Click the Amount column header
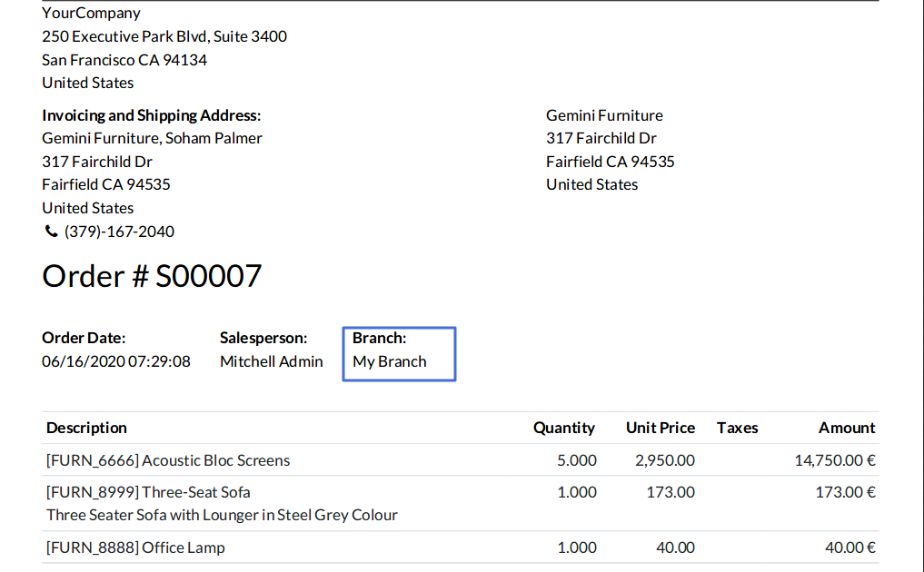Image resolution: width=924 pixels, height=572 pixels. pos(846,428)
